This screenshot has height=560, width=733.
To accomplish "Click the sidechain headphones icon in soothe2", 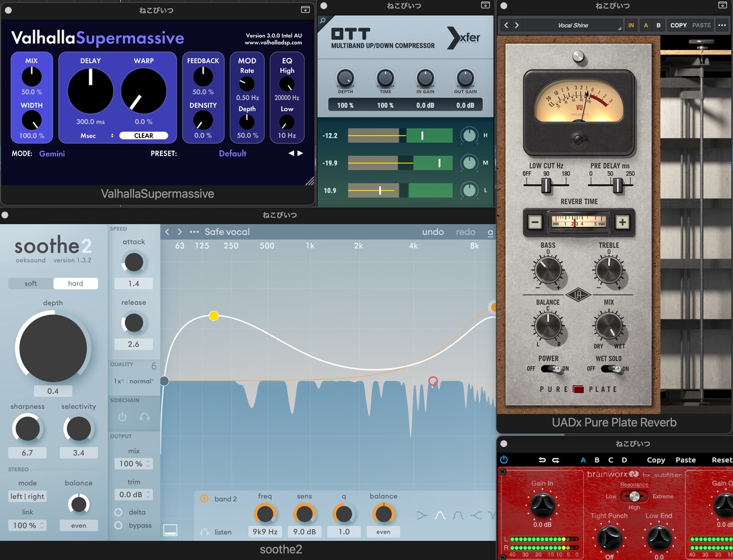I will tap(145, 416).
